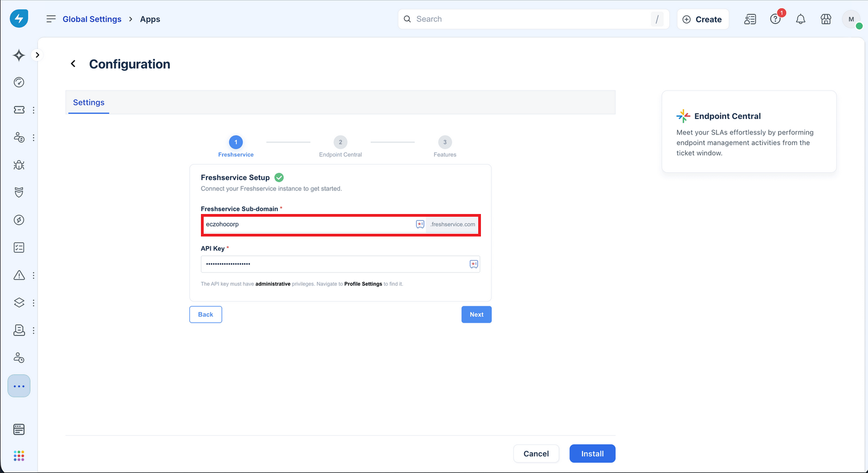868x473 pixels.
Task: Click the Endpoint Central app logo
Action: 683,116
